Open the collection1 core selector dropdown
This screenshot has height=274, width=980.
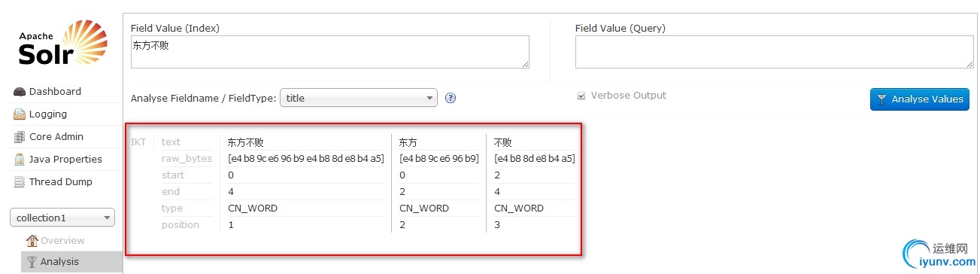[62, 218]
